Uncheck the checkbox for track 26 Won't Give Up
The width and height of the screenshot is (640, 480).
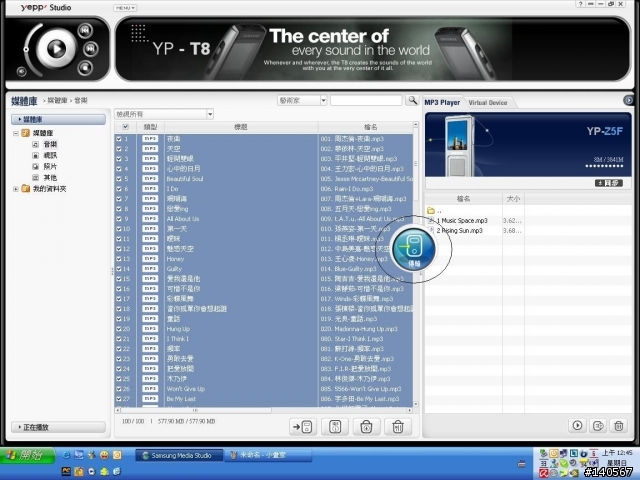[119, 389]
